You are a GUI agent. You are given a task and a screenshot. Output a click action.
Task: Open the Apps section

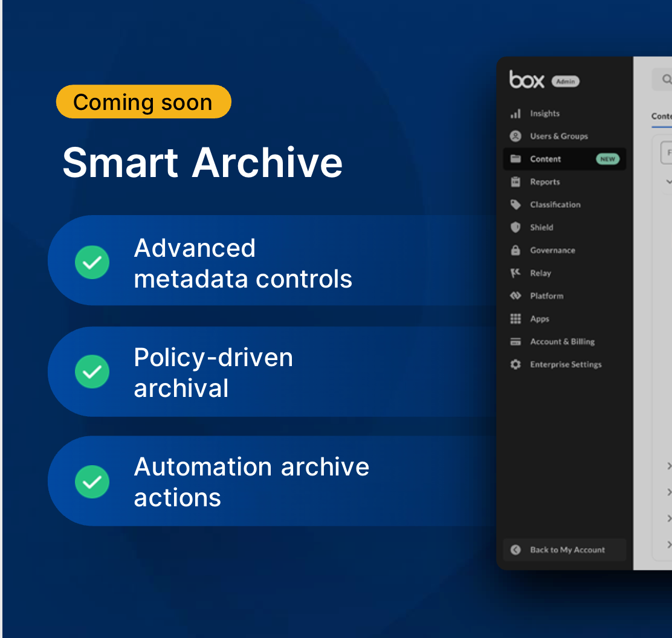click(x=540, y=319)
